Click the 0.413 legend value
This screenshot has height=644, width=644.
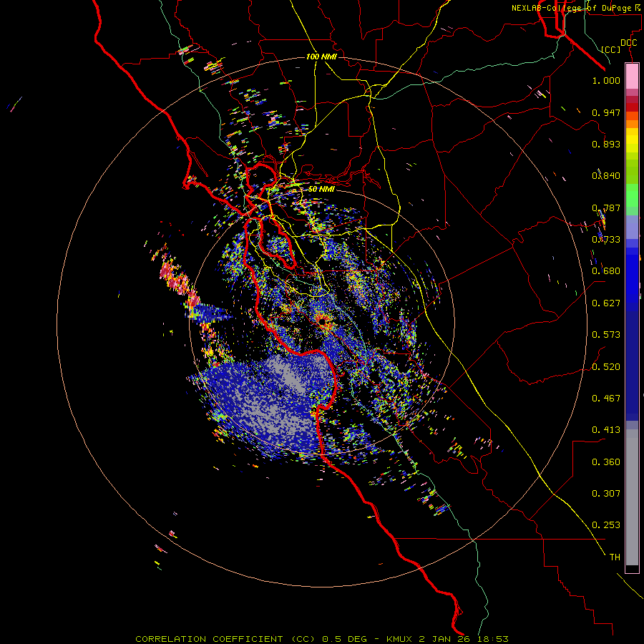click(x=606, y=430)
